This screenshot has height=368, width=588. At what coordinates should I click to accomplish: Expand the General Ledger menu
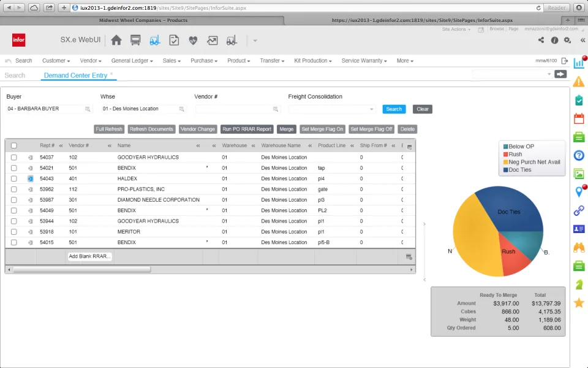(132, 61)
